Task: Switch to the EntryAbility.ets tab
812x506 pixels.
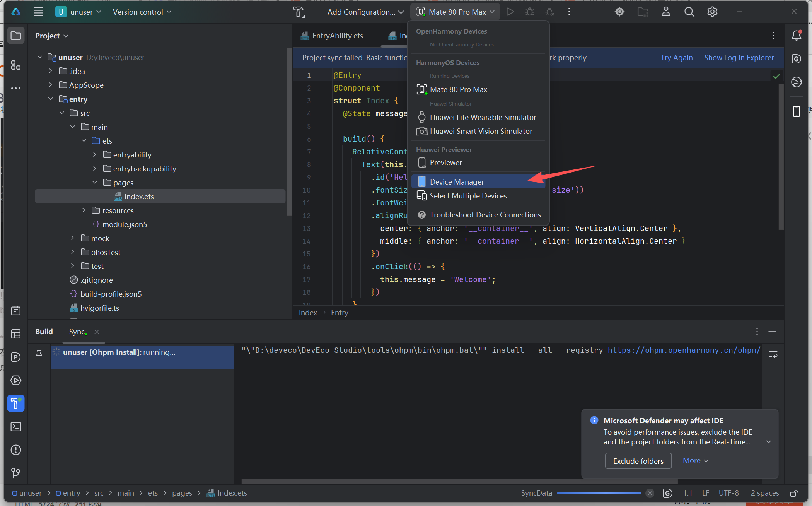Action: (x=337, y=36)
